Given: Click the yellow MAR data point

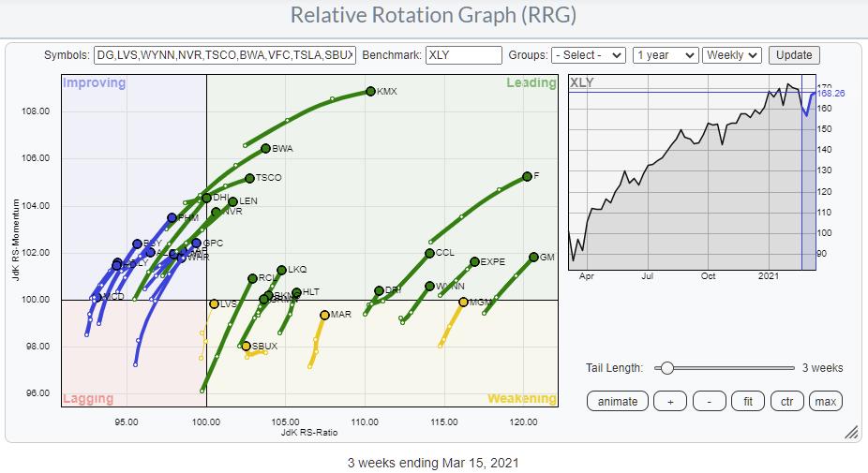Looking at the screenshot, I should coord(324,315).
